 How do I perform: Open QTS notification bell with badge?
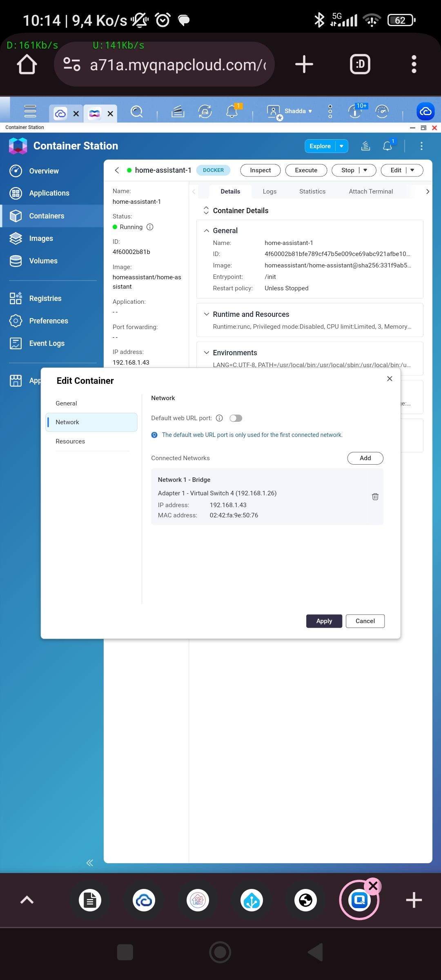(233, 111)
